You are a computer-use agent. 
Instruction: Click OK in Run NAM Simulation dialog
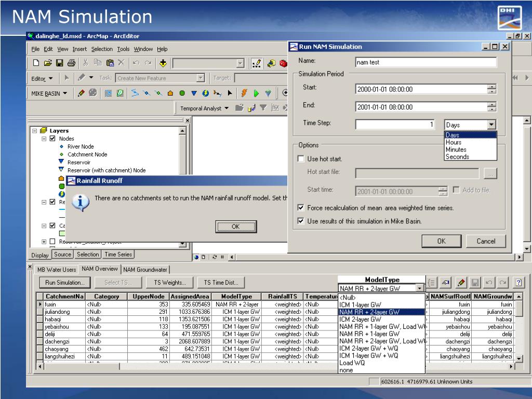point(442,241)
